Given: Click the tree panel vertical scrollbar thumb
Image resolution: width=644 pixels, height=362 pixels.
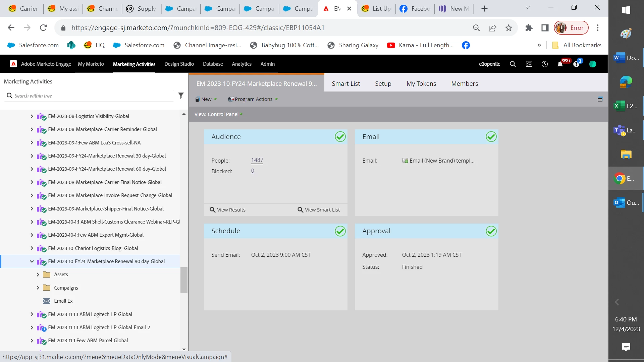Looking at the screenshot, I should (184, 280).
